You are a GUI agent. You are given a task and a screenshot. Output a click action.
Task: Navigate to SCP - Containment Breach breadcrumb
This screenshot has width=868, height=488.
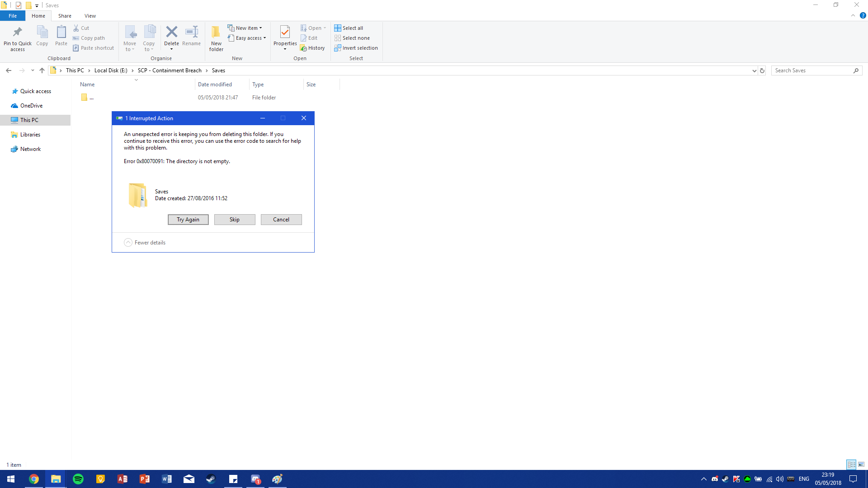pyautogui.click(x=170, y=70)
